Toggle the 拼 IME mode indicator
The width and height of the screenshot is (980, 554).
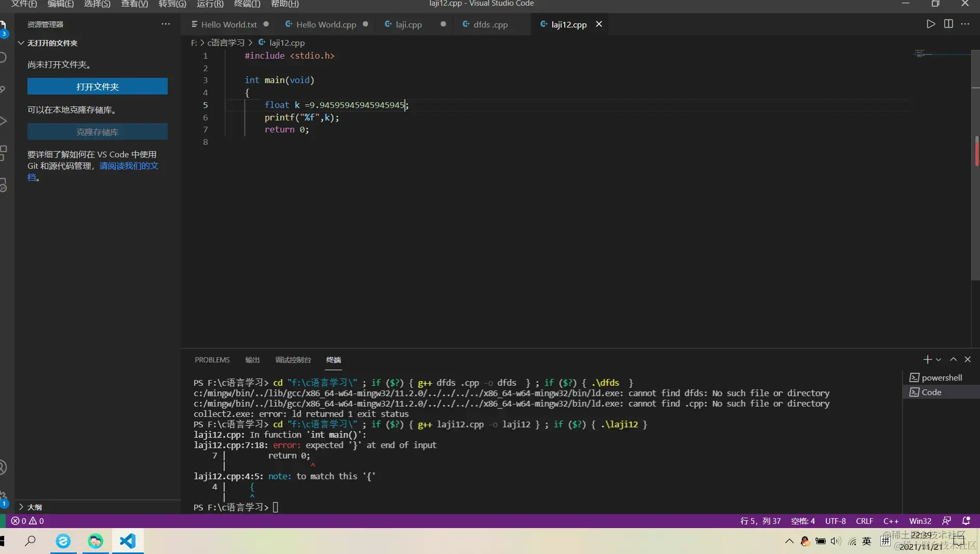coord(886,541)
